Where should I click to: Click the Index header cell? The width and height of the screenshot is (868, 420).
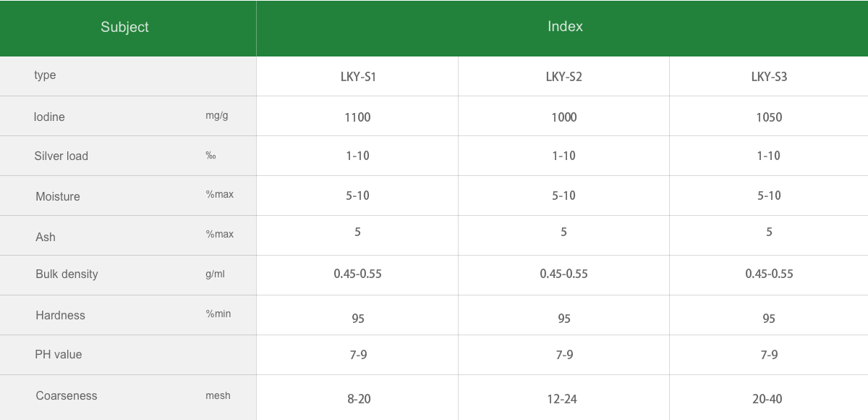[x=565, y=27]
